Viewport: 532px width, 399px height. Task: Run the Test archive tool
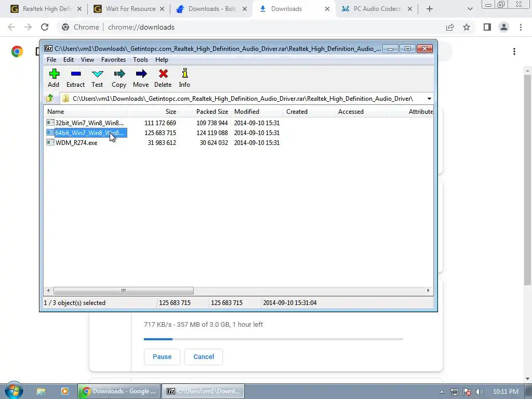[97, 78]
